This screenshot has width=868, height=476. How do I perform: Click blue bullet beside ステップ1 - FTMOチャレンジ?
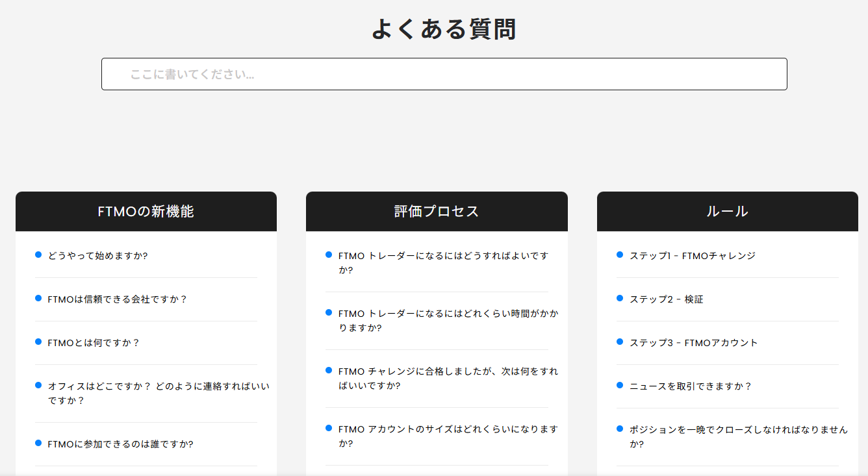point(620,255)
